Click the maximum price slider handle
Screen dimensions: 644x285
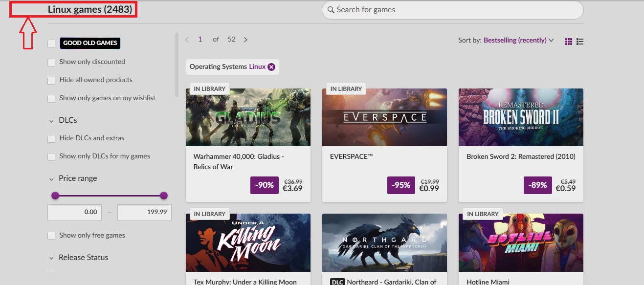164,196
